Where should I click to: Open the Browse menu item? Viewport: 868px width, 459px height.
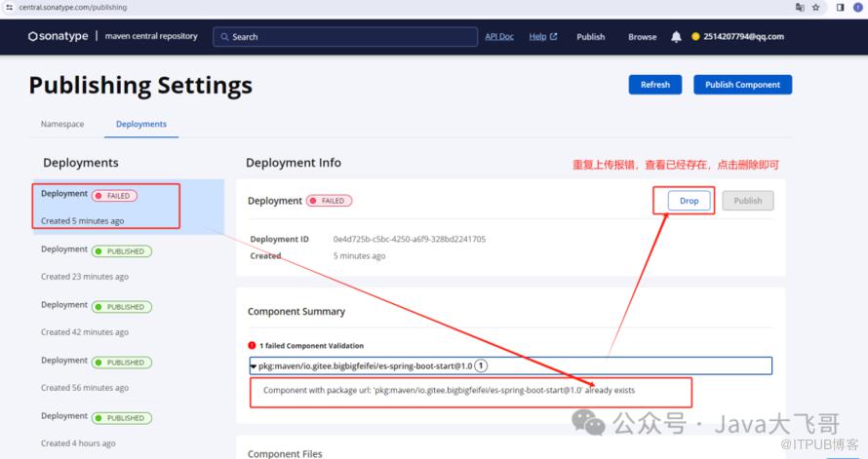(642, 36)
